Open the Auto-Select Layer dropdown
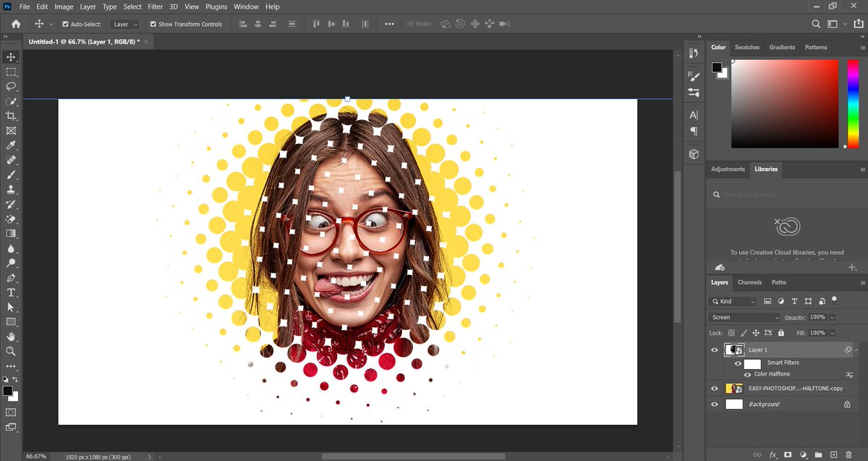The height and width of the screenshot is (461, 868). [x=126, y=24]
